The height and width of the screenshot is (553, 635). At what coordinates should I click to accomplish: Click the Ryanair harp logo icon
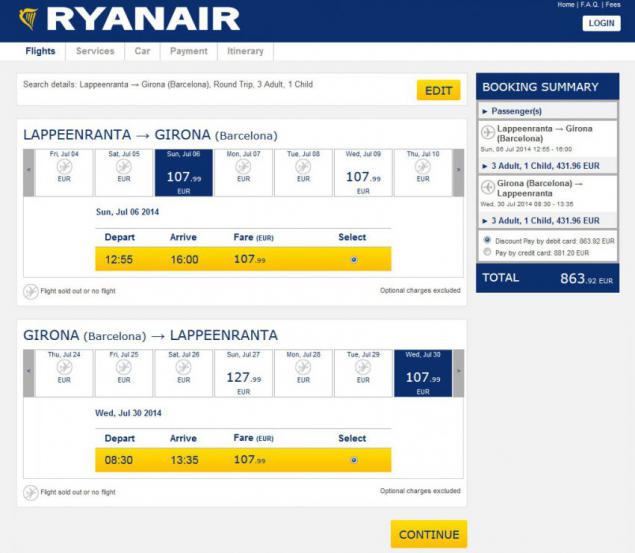pyautogui.click(x=28, y=19)
